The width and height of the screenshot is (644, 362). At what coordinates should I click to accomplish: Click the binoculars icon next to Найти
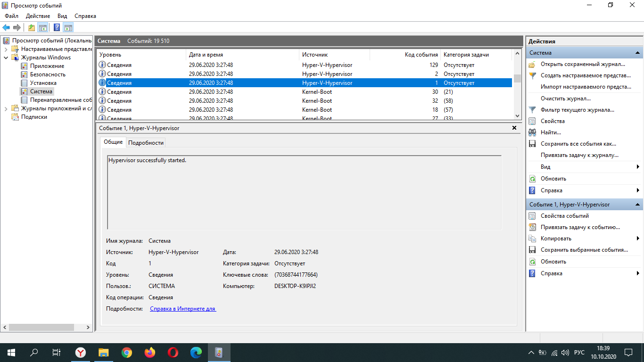click(532, 132)
